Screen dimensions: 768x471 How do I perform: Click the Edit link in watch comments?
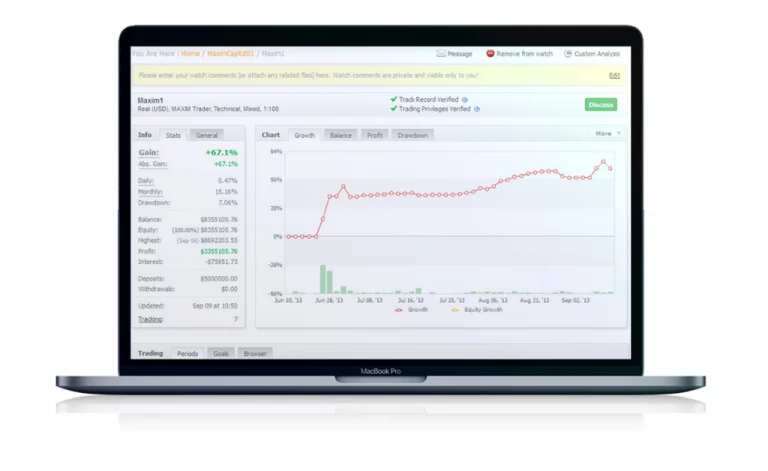tap(614, 75)
